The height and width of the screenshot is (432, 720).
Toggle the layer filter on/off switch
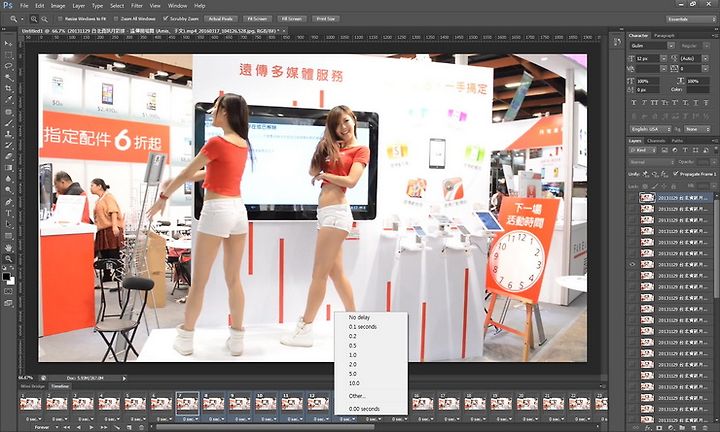coord(715,150)
